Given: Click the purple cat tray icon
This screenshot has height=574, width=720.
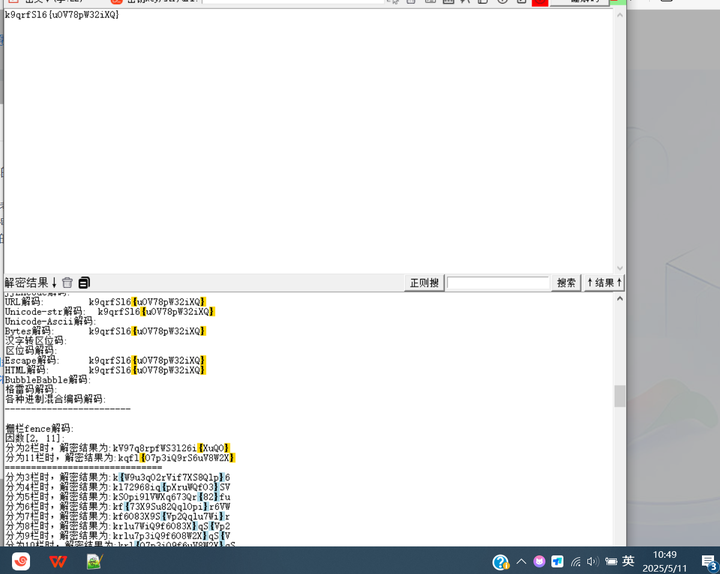Looking at the screenshot, I should tap(539, 561).
